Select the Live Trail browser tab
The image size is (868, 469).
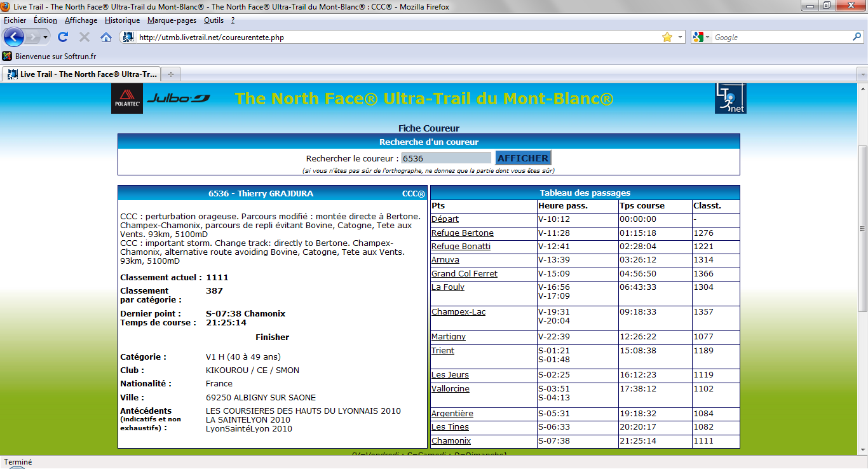coord(81,74)
